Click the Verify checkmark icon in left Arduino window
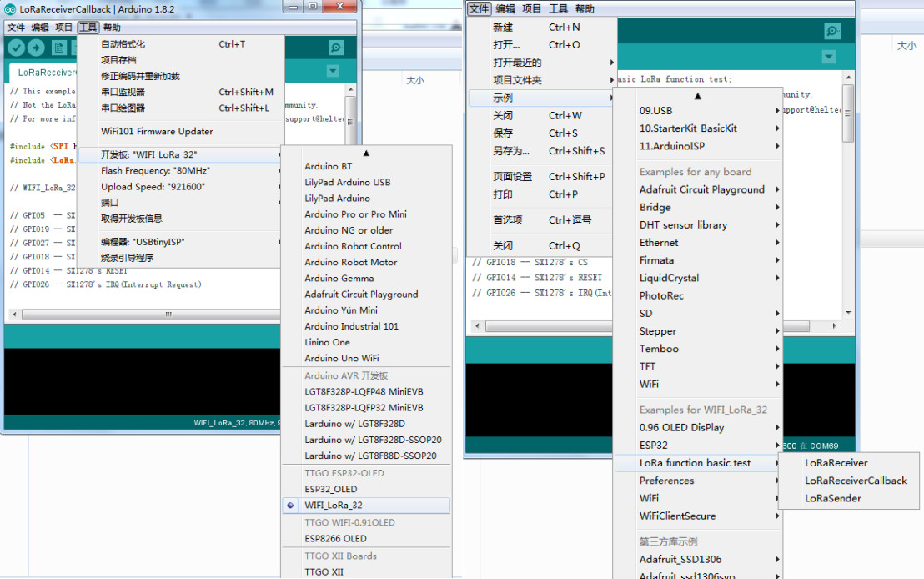 17,48
